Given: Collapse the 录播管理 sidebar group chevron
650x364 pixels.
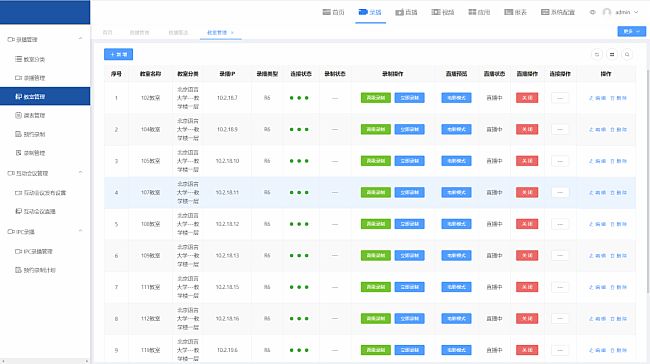Looking at the screenshot, I should (80, 39).
